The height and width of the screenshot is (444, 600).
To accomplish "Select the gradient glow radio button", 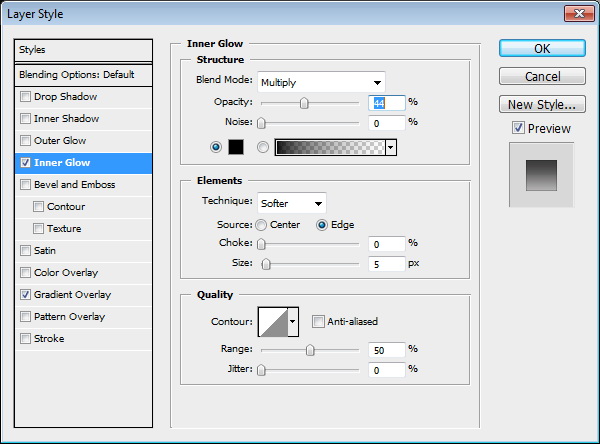I will point(263,147).
